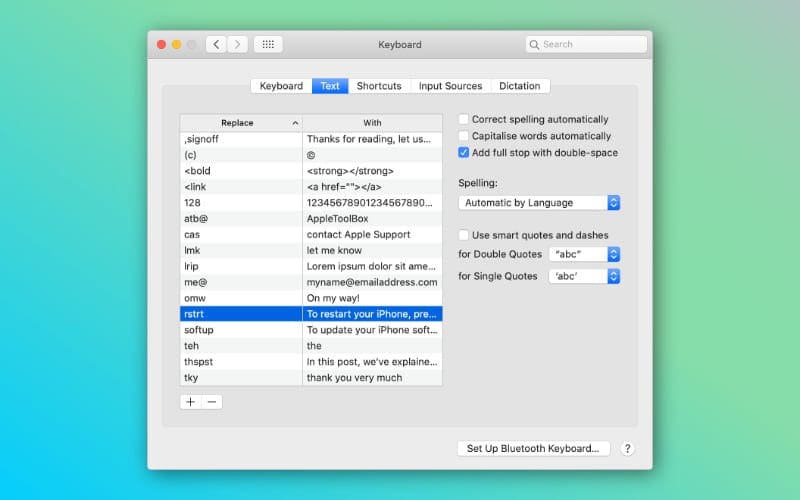Enable Correct spelling automatically
The width and height of the screenshot is (800, 500).
[463, 119]
